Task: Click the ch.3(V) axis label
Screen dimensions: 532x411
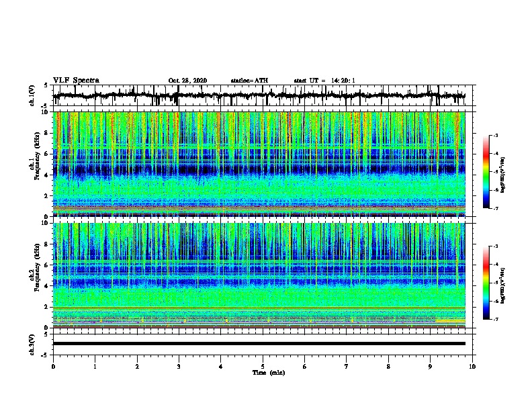Action: tap(32, 345)
